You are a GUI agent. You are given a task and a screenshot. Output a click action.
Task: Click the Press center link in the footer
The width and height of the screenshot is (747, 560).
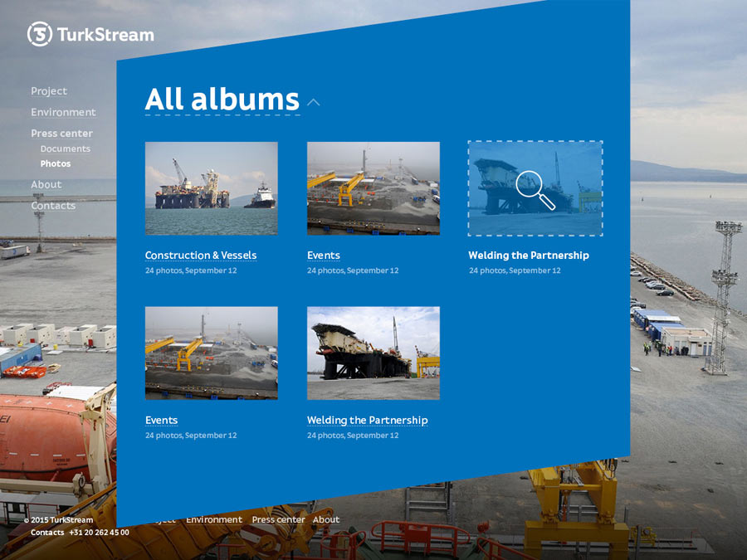(x=278, y=520)
